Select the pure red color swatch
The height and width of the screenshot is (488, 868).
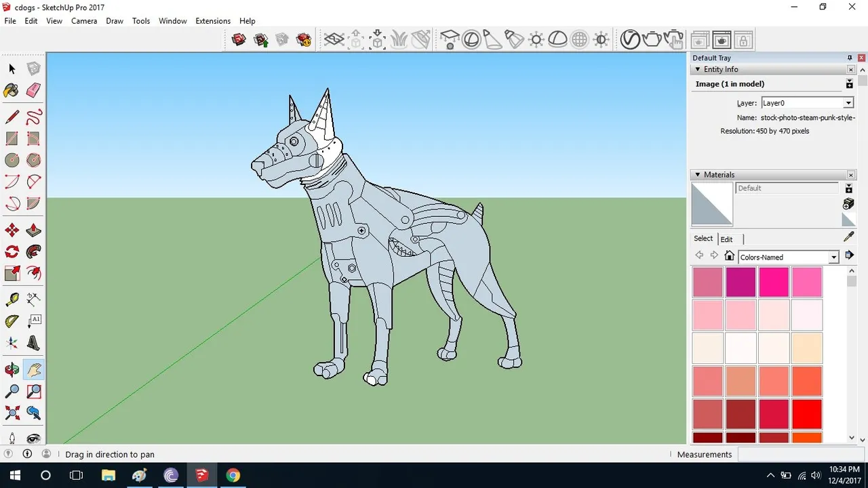(x=806, y=414)
